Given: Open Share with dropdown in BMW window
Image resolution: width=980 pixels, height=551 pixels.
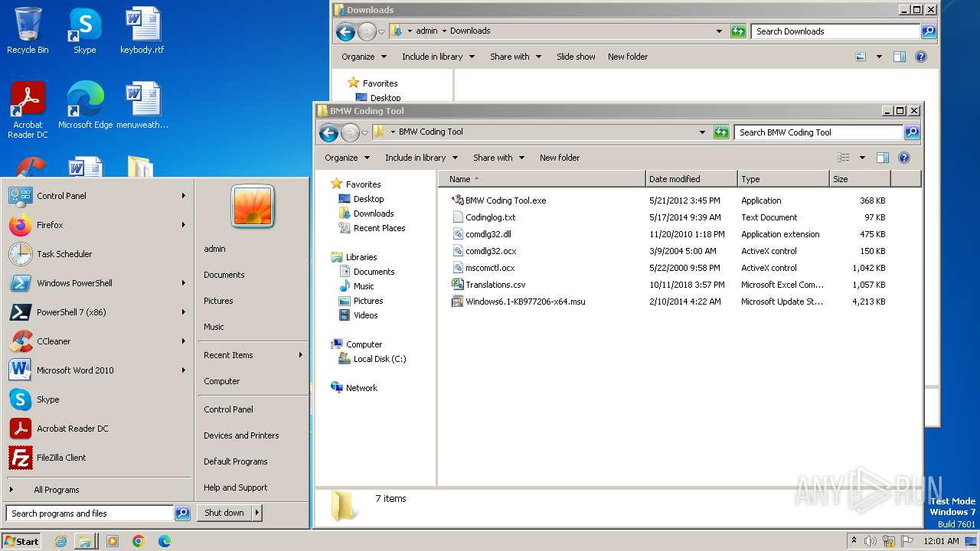Looking at the screenshot, I should click(x=499, y=158).
